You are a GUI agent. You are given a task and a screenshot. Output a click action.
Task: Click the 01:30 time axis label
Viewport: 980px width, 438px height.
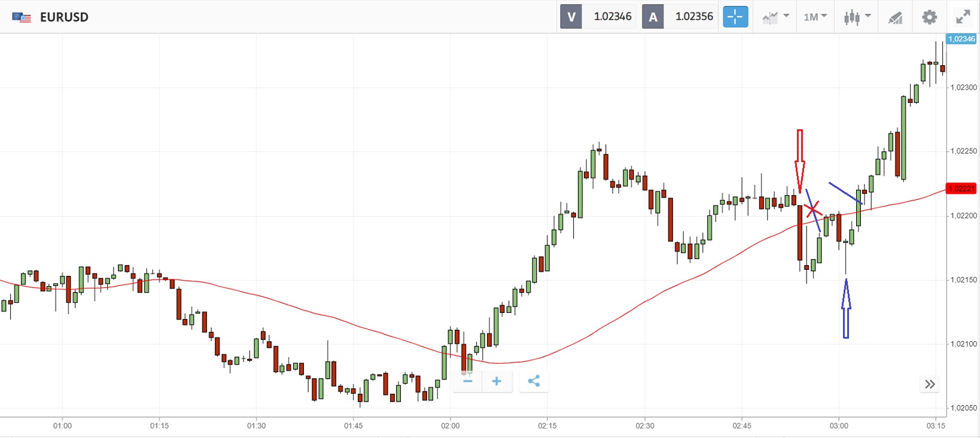256,426
